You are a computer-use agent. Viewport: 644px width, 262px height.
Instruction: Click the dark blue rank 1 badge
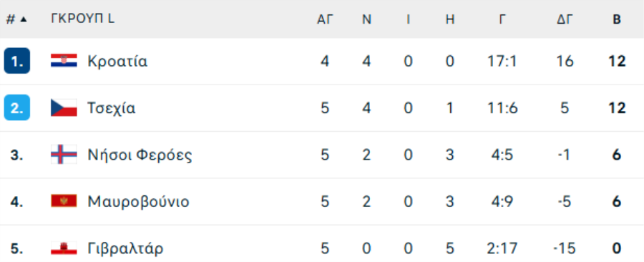pyautogui.click(x=17, y=61)
